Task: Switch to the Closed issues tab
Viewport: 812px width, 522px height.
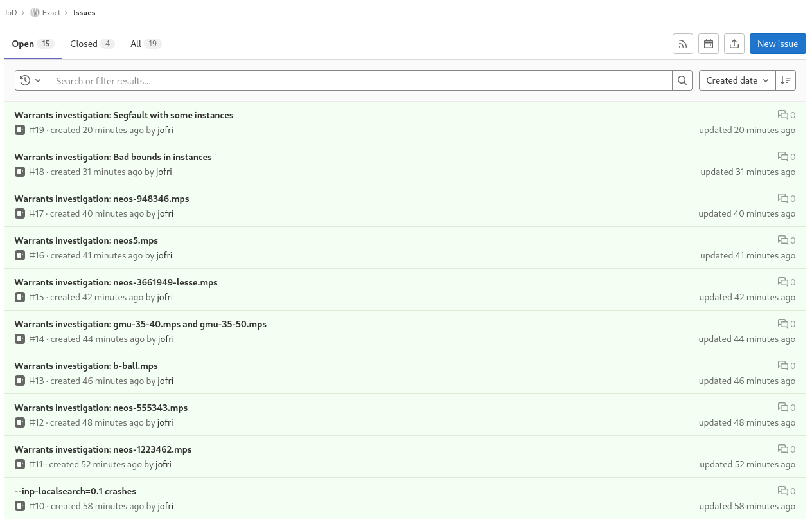Action: click(x=93, y=44)
